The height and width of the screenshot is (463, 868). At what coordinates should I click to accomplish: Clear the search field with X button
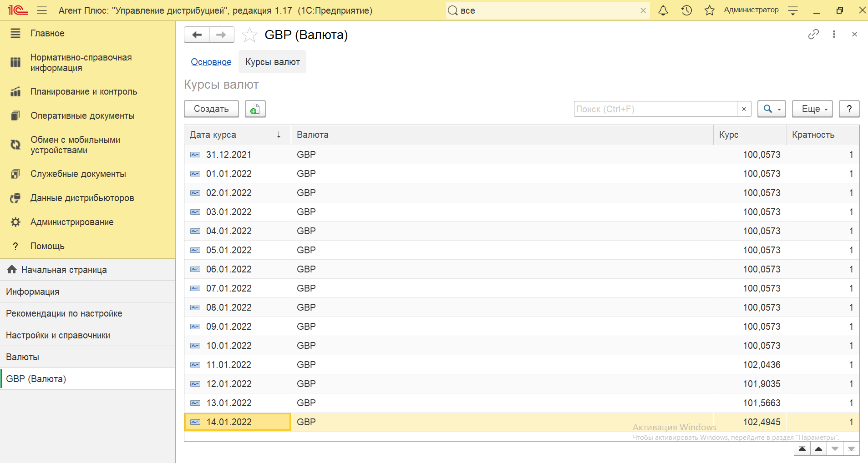[x=744, y=109]
